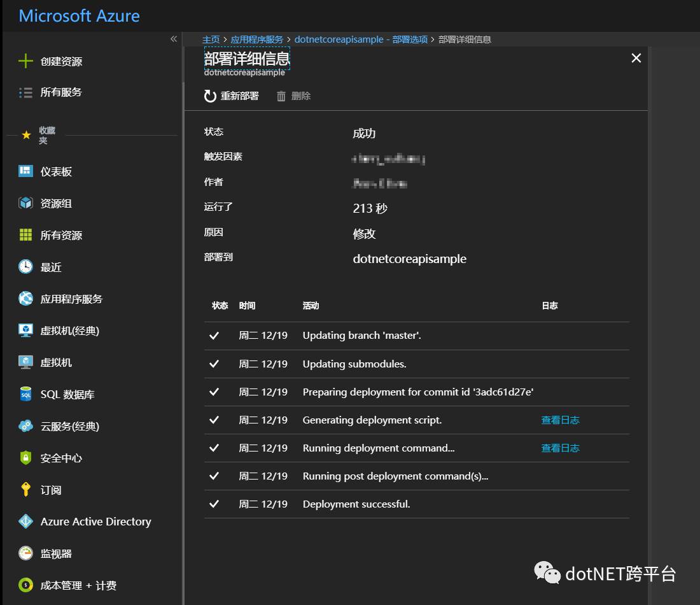This screenshot has height=605, width=700.
Task: Select 所有资源 menu item
Action: click(x=61, y=235)
